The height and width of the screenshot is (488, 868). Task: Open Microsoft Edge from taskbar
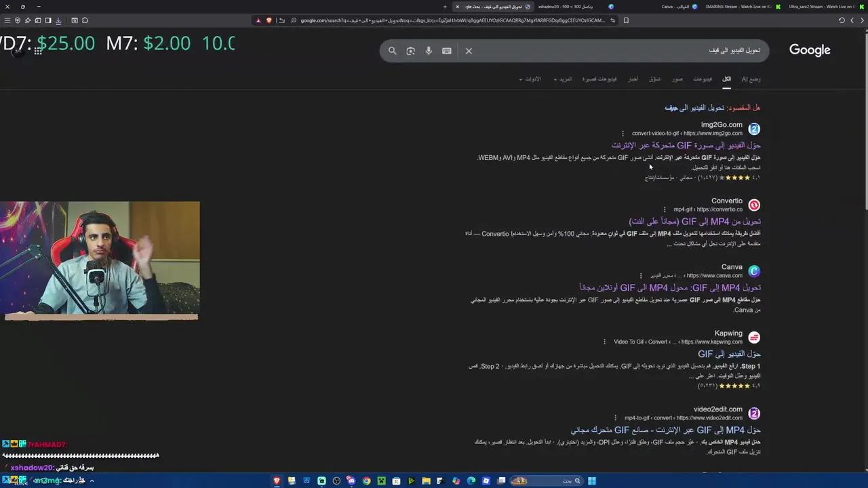click(x=471, y=481)
